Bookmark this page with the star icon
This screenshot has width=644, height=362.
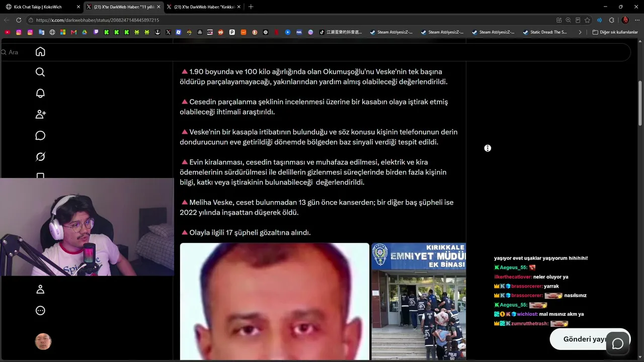pos(587,20)
